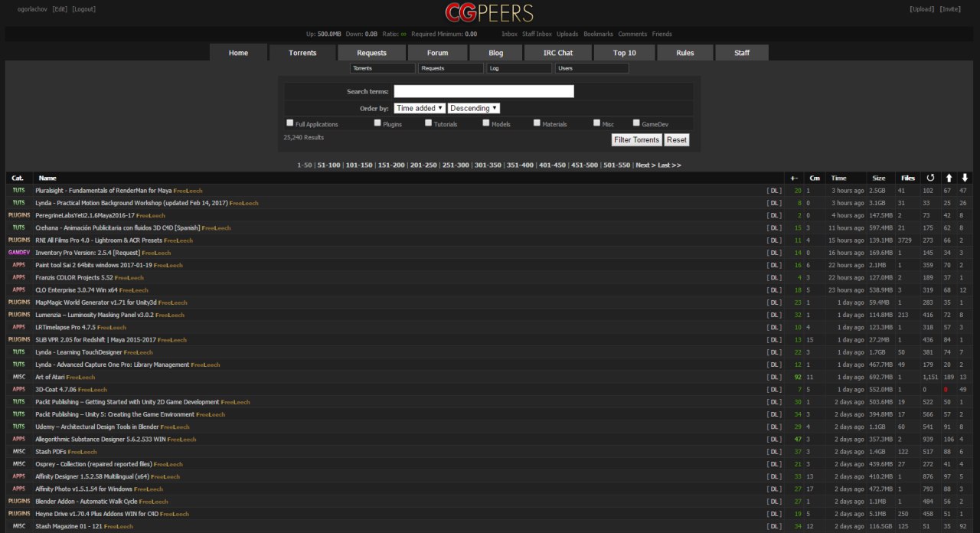Viewport: 980px width, 533px height.
Task: Sort torrents by Name column header
Action: 47,178
